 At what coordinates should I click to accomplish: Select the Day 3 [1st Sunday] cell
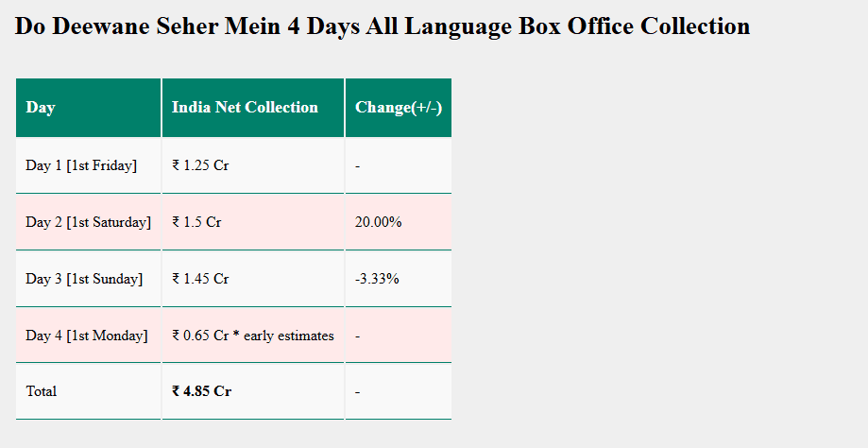coord(84,279)
